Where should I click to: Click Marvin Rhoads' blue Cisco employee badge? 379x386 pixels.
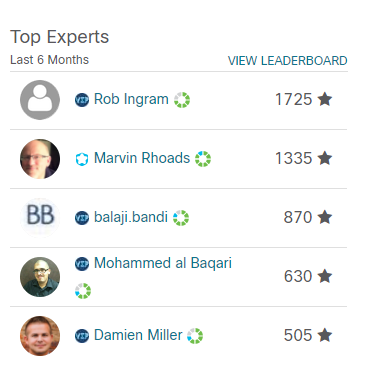click(82, 159)
